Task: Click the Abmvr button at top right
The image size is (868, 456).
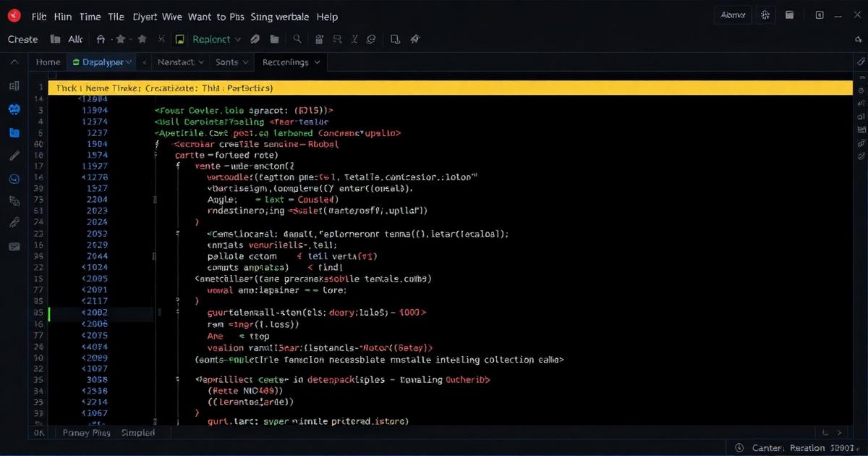Action: [x=733, y=15]
